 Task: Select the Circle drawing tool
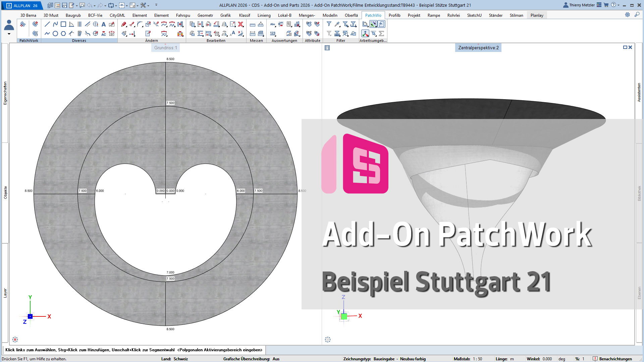coord(55,34)
